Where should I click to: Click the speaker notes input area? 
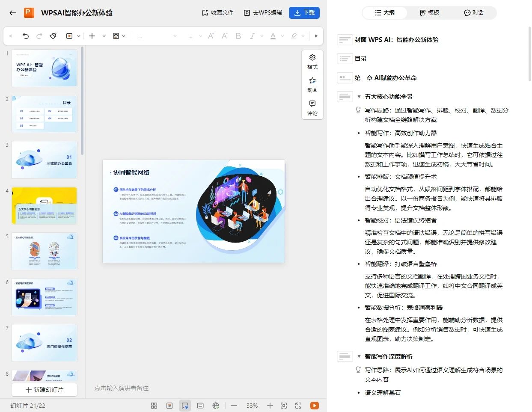[x=122, y=388]
